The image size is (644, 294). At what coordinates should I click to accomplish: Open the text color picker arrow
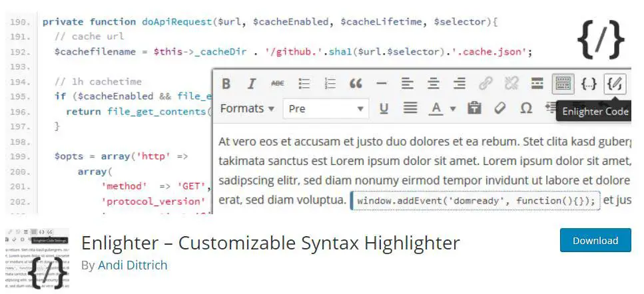(453, 108)
